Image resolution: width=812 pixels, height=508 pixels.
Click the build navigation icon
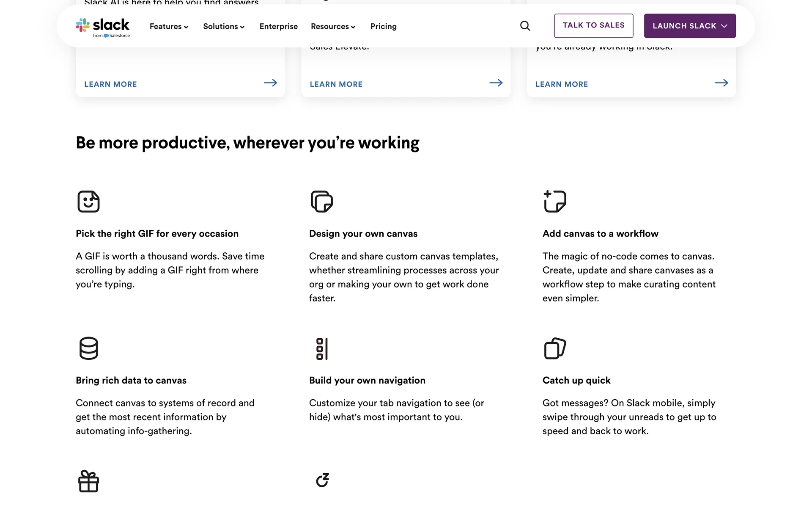[322, 349]
